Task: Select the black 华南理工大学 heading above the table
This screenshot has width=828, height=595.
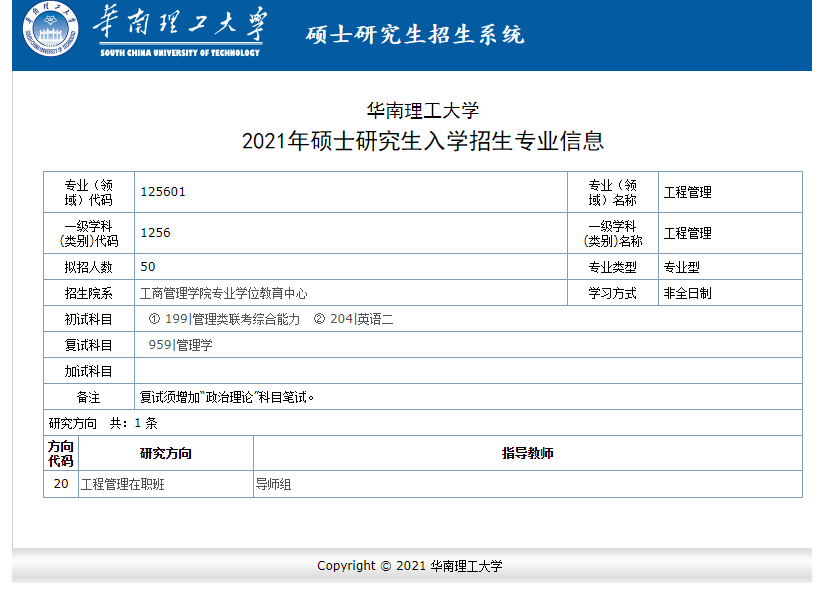Action: [422, 111]
